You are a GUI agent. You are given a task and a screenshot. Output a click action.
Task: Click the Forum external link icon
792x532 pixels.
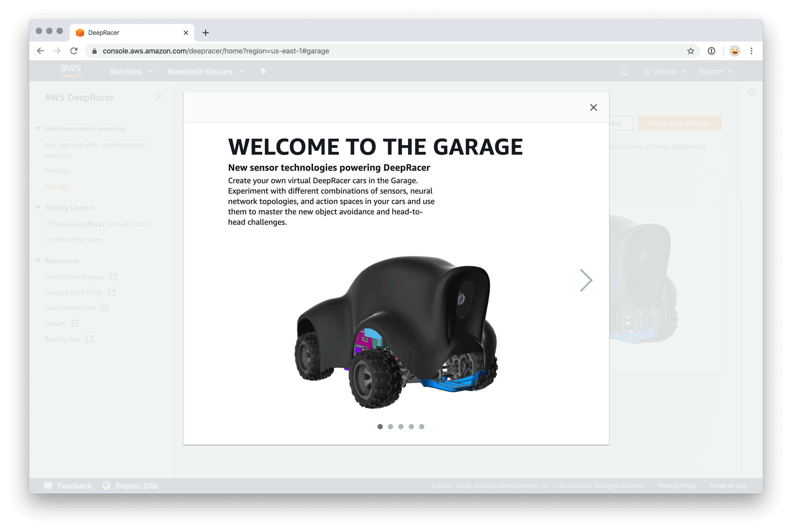(75, 323)
